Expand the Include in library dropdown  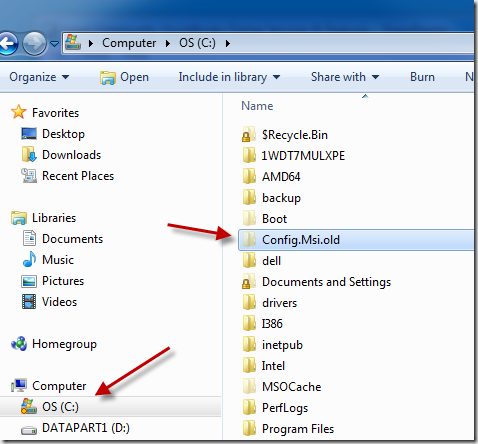click(x=229, y=77)
